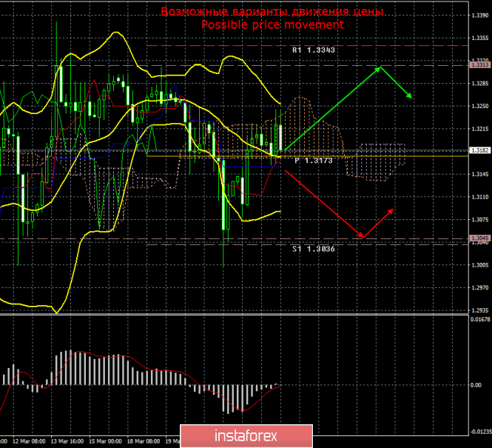Click the 1.3110 price axis value
Screen dimensions: 492x448
[x=480, y=197]
